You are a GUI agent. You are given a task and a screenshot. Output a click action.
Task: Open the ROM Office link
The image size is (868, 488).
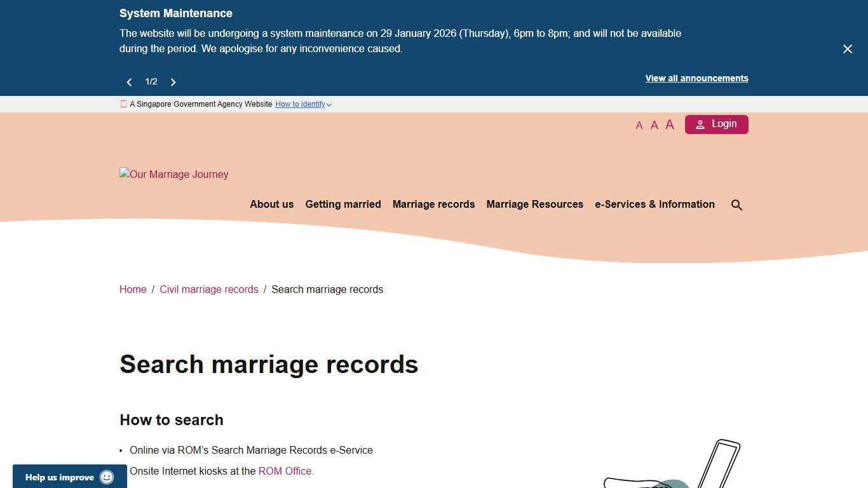tap(285, 471)
